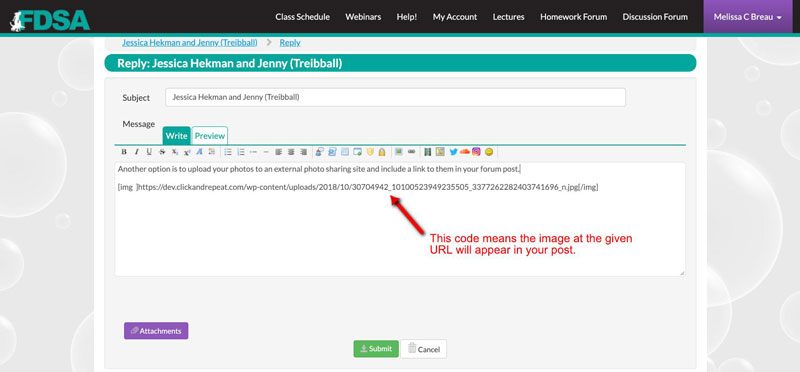Apply subscript formatting
Image resolution: width=800 pixels, height=372 pixels.
175,152
